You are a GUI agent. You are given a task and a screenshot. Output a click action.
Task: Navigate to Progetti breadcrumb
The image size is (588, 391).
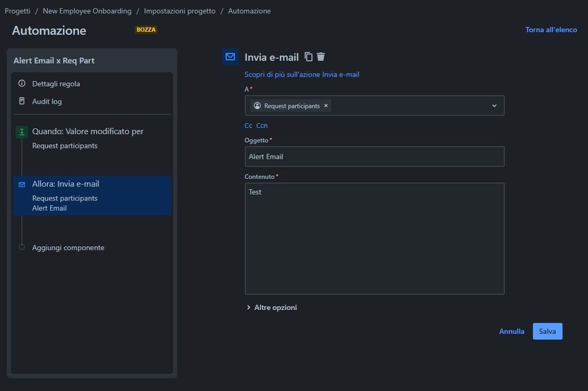coord(18,11)
